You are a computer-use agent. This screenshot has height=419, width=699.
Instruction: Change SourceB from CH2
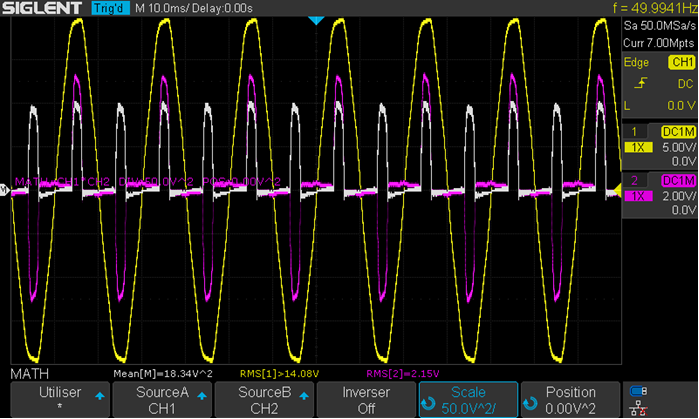click(264, 399)
